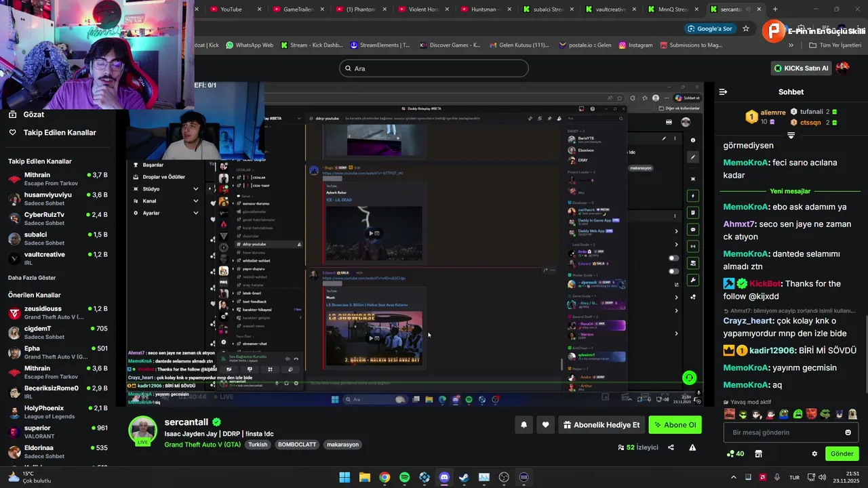868x488 pixels.
Task: Open File Explorer from the taskbar
Action: click(x=365, y=477)
